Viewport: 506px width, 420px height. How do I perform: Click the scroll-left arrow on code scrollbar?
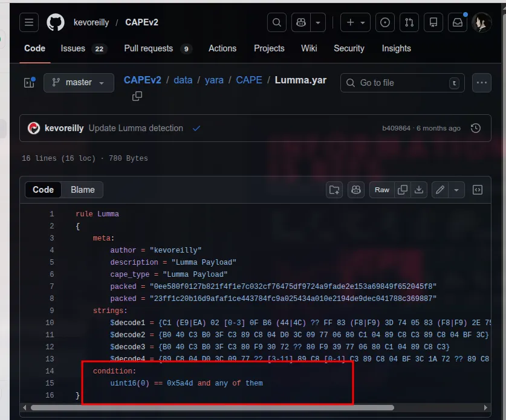25,408
